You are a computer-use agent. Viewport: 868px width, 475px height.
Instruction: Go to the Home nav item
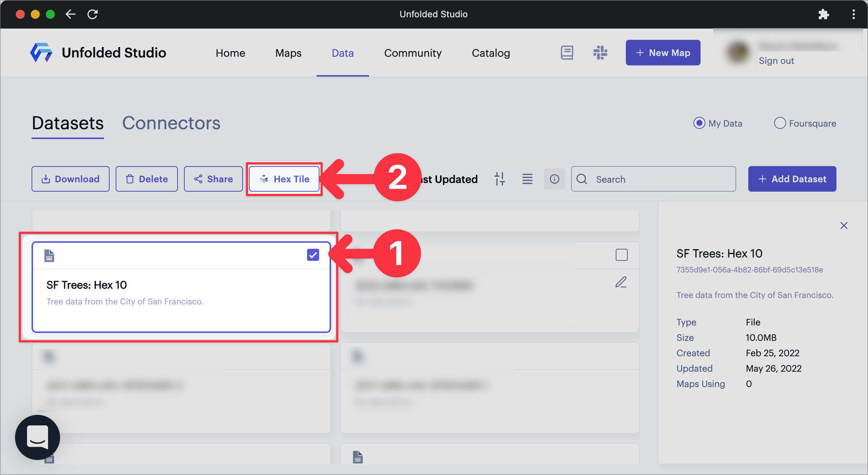click(x=231, y=53)
